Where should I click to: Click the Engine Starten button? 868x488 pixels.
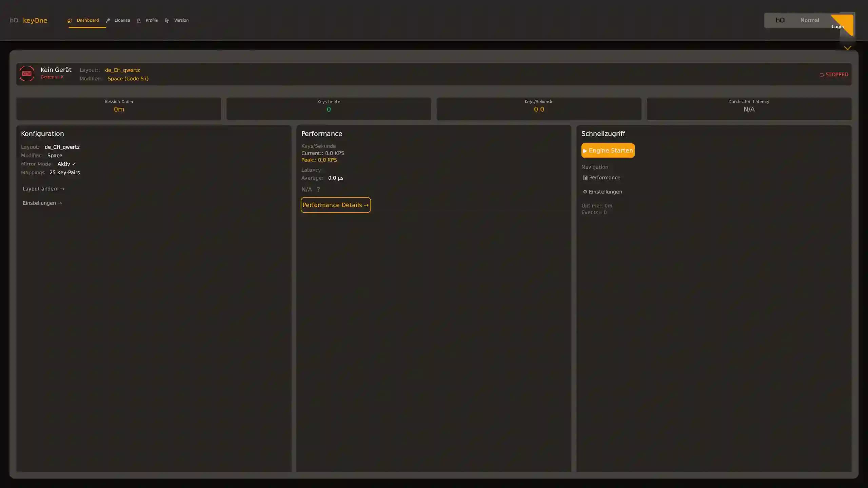[x=607, y=150]
